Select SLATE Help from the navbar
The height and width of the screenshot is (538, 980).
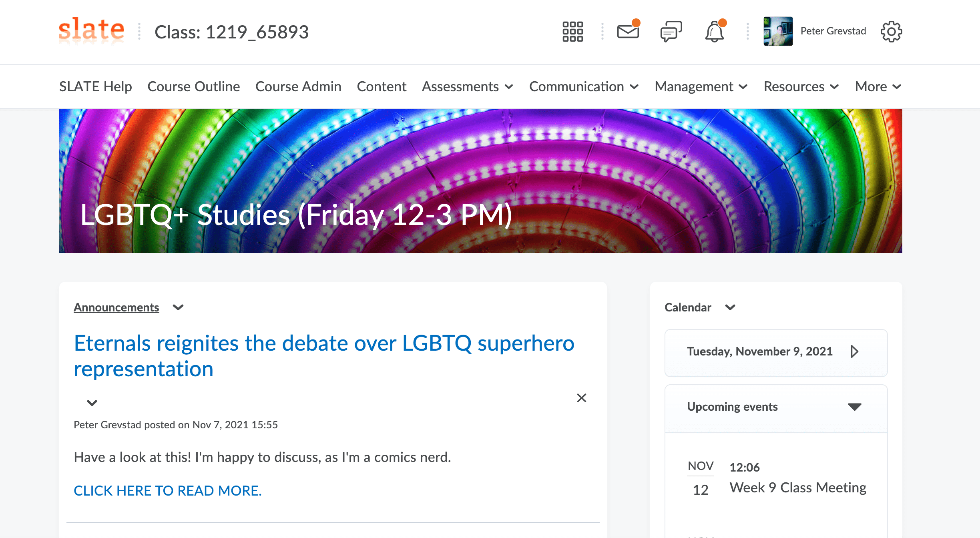pyautogui.click(x=96, y=86)
